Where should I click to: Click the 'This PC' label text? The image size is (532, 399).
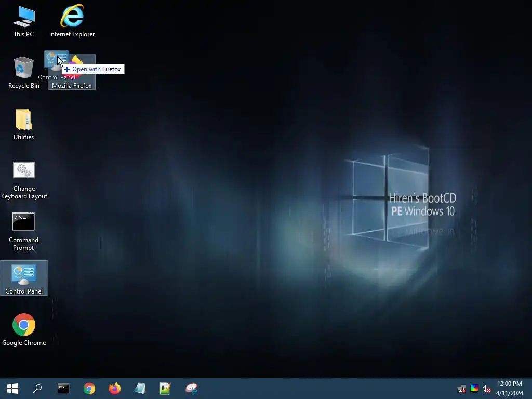pyautogui.click(x=24, y=34)
